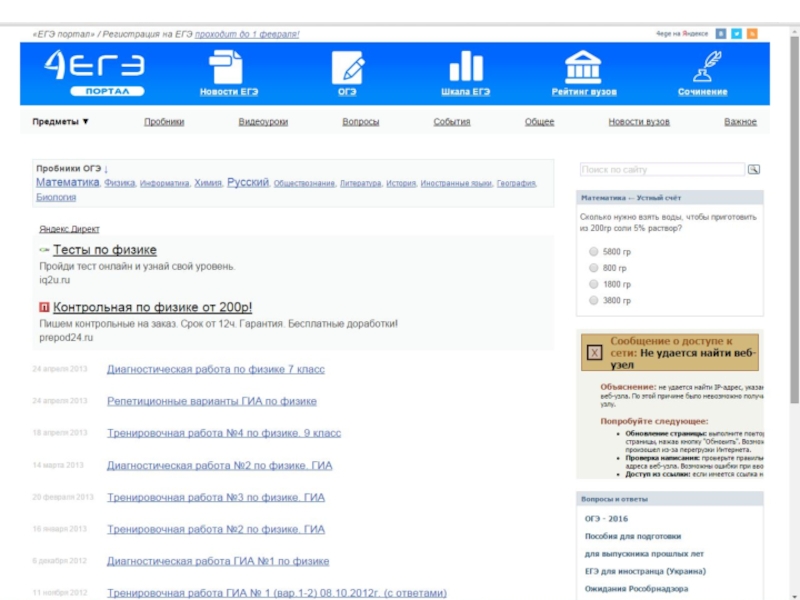Open the География subject link
Screen dimensions: 800x600
516,183
